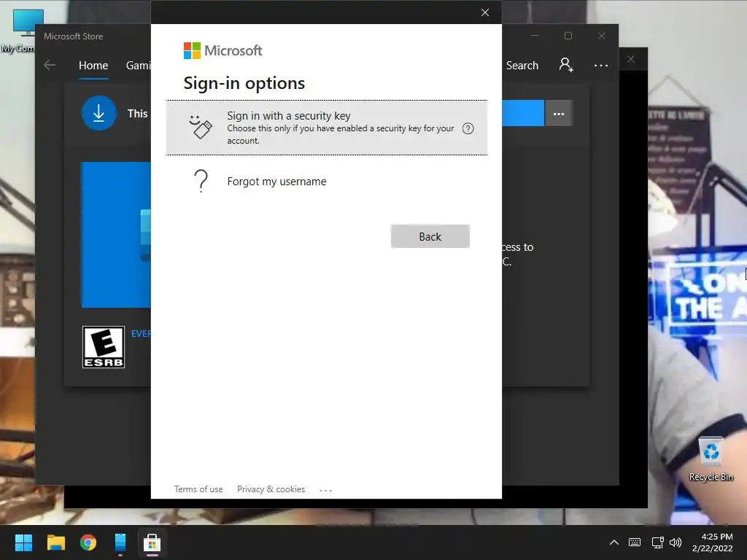Select the Recycle Bin desktop icon

[711, 459]
